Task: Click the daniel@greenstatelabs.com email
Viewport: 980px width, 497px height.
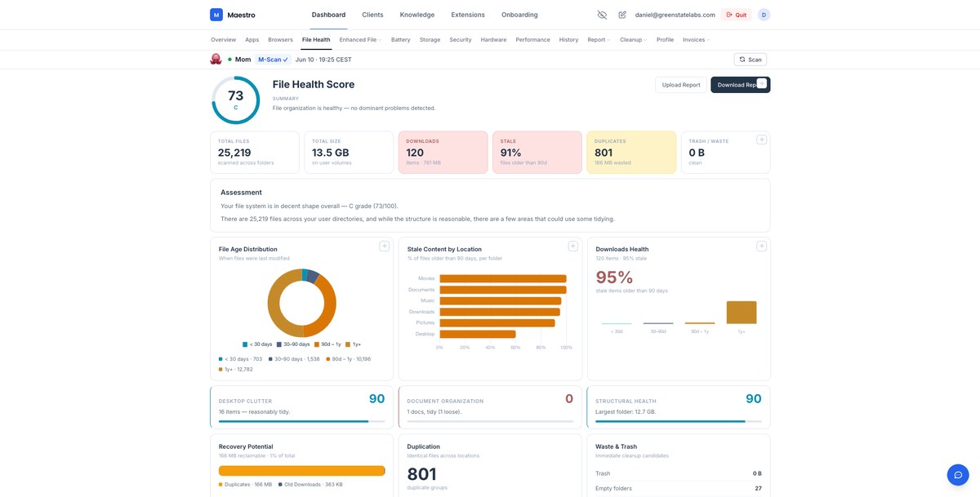Action: click(675, 15)
